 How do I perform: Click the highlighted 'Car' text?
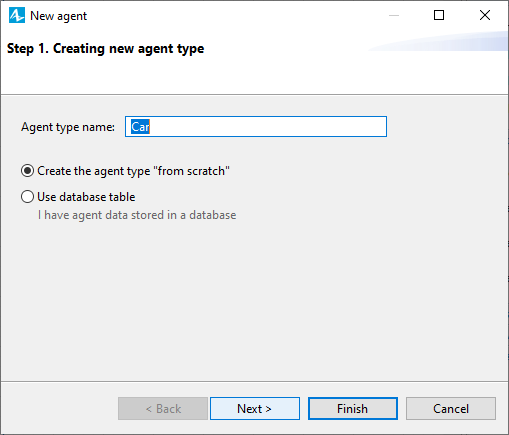[140, 127]
